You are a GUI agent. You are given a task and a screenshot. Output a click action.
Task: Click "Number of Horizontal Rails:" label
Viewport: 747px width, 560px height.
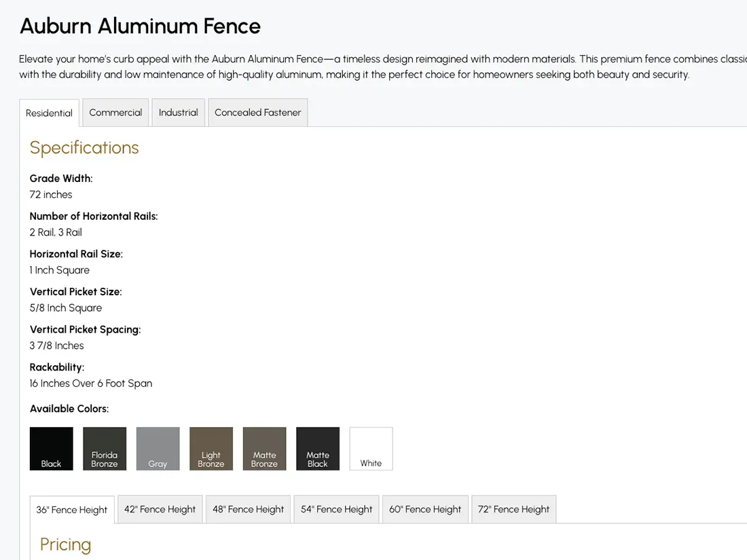(94, 216)
